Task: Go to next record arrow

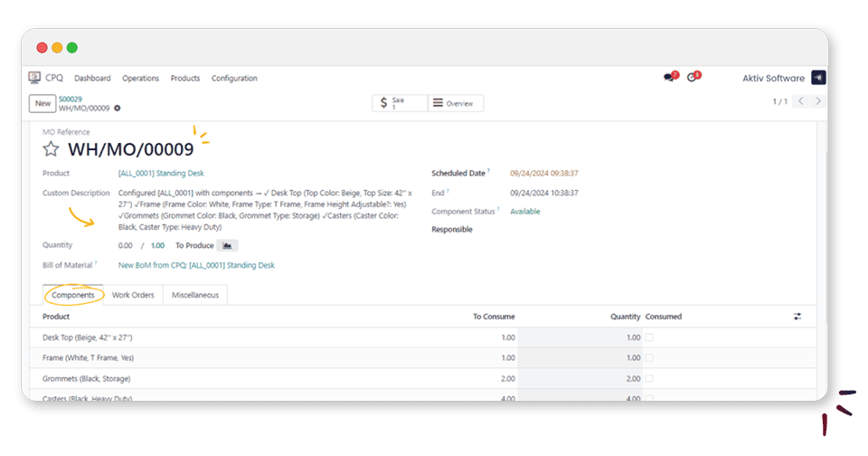Action: coord(818,101)
